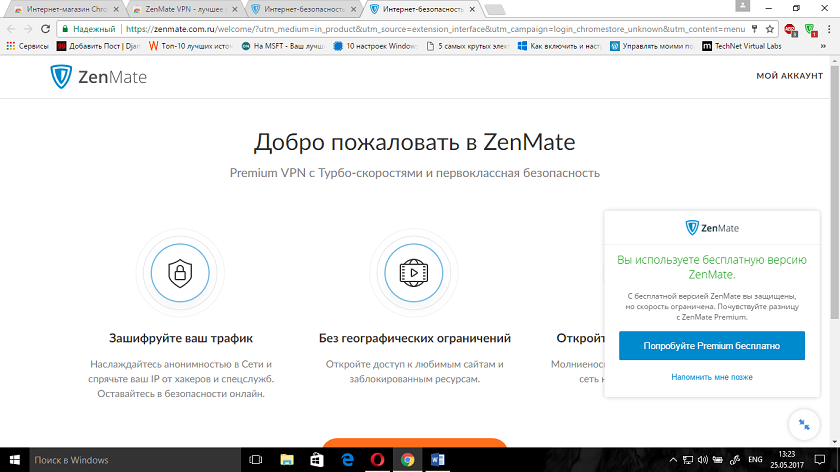The image size is (840, 472).
Task: Click Напомнить мне позже link
Action: 711,377
